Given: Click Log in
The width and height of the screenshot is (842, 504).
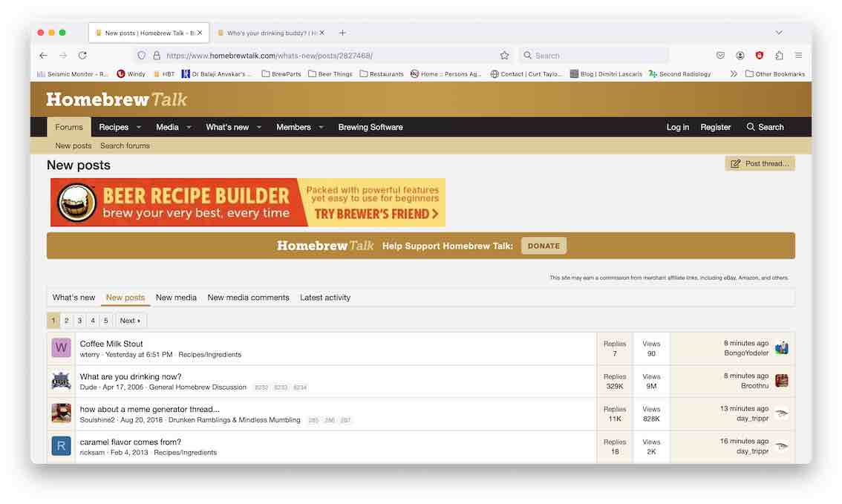Looking at the screenshot, I should pos(678,127).
